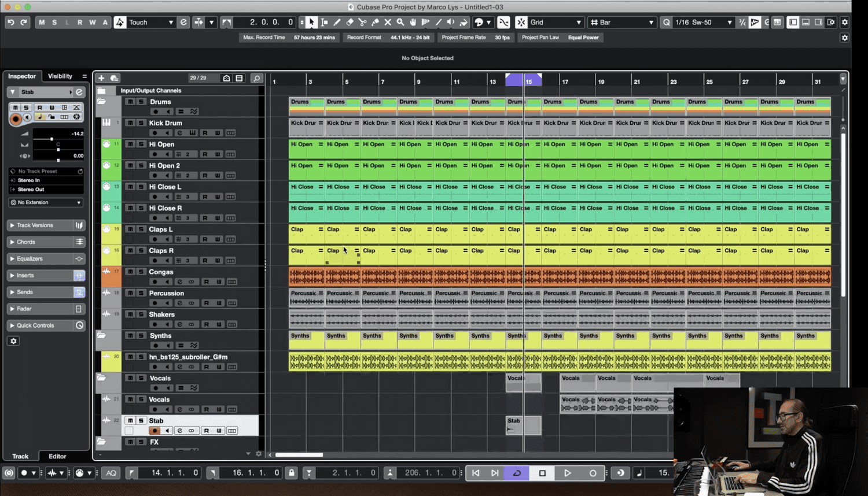Click the right locator position field 16.1.1.0
Screen dimensions: 868x496
pyautogui.click(x=250, y=473)
